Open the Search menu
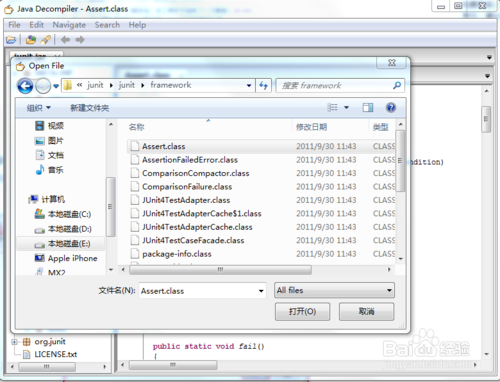This screenshot has height=382, width=500. click(107, 25)
